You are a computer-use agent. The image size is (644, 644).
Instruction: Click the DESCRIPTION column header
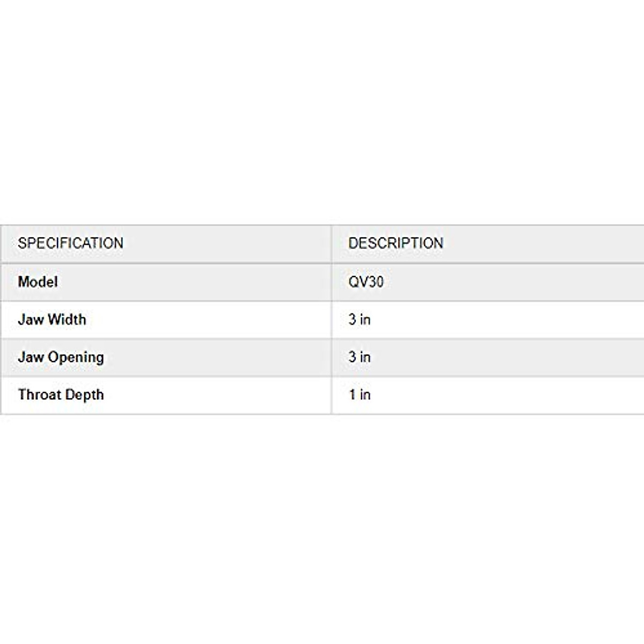pyautogui.click(x=396, y=243)
